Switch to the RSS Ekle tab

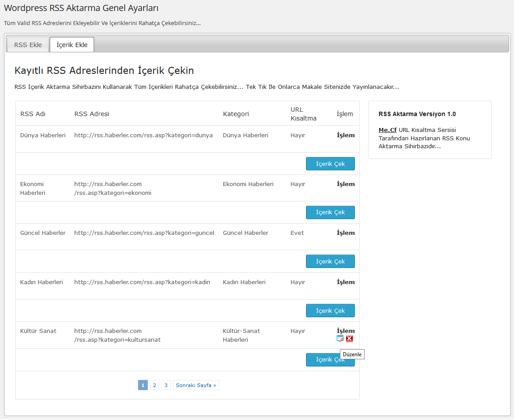(x=27, y=44)
